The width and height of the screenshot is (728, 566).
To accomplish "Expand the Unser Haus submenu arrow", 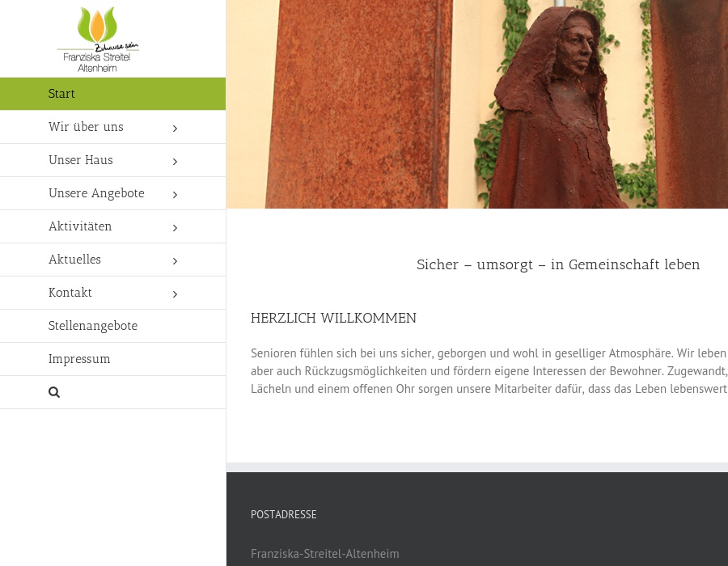I will coord(175,162).
